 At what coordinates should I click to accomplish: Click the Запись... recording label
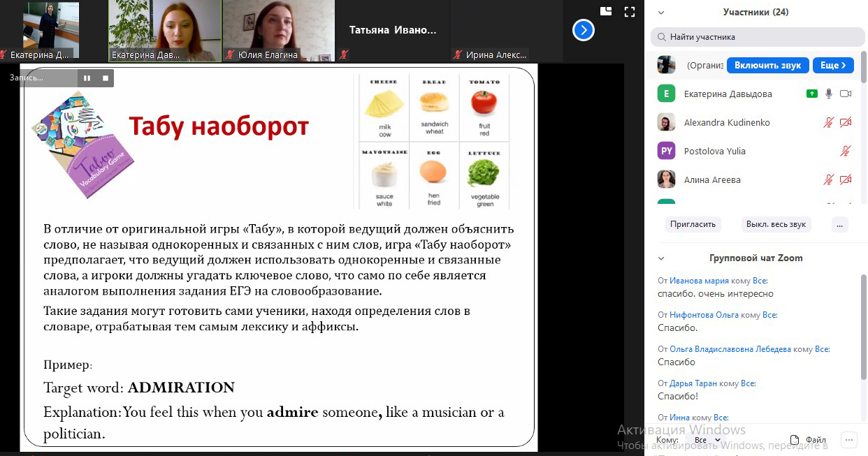click(26, 78)
